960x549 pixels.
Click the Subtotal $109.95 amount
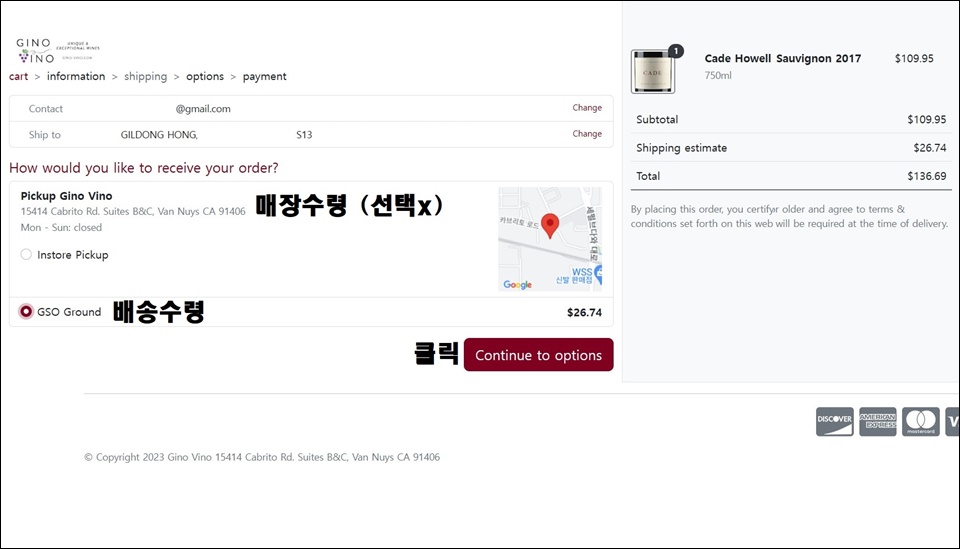[926, 119]
